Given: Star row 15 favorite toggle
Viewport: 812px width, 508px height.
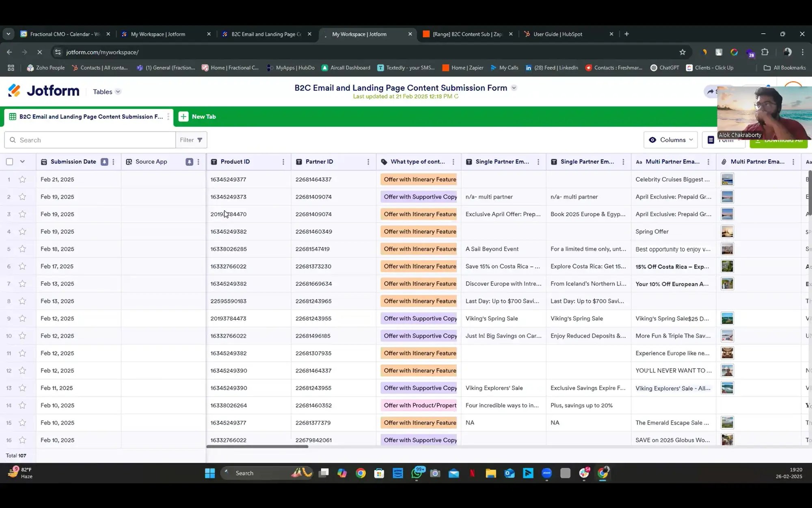Looking at the screenshot, I should tap(22, 423).
